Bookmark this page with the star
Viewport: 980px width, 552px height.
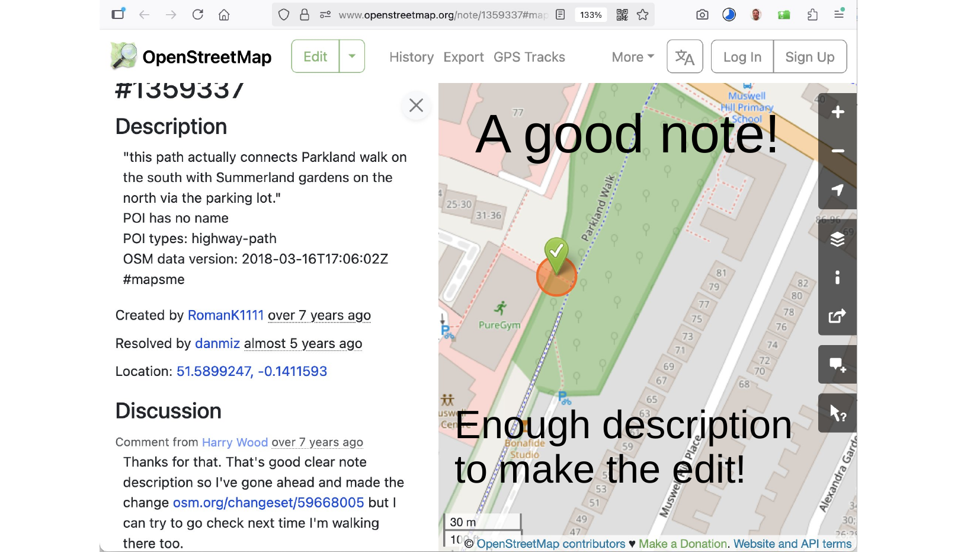643,15
